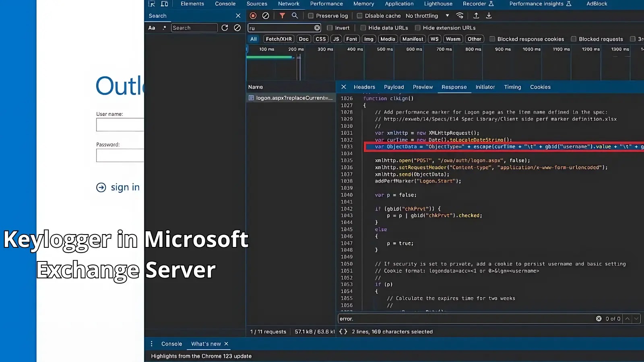Open the drawer three-dot menu
The image size is (644, 362).
tap(151, 344)
